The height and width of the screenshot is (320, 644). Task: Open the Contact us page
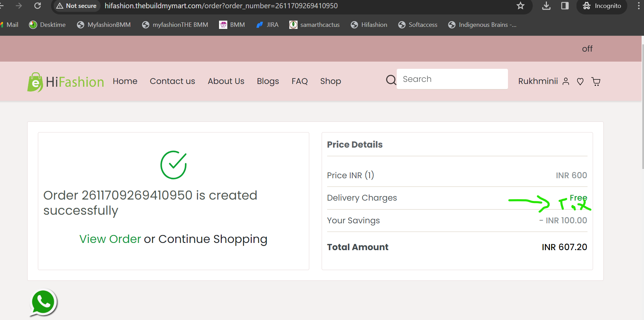(x=173, y=81)
